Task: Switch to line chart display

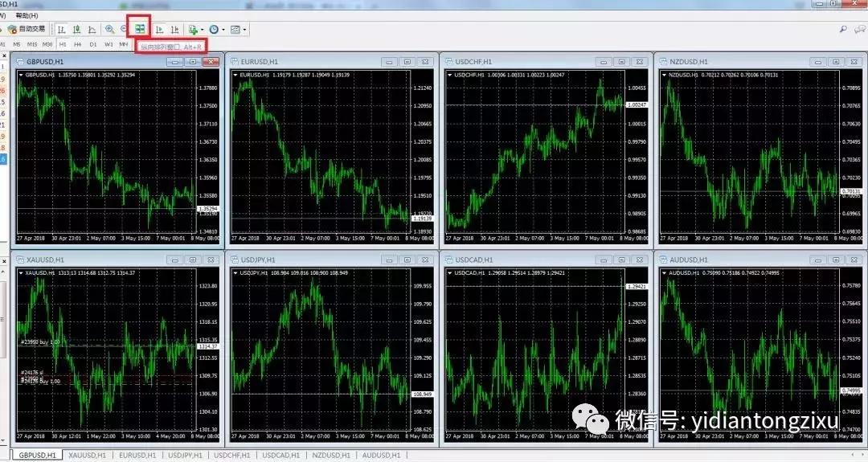Action: coord(92,30)
